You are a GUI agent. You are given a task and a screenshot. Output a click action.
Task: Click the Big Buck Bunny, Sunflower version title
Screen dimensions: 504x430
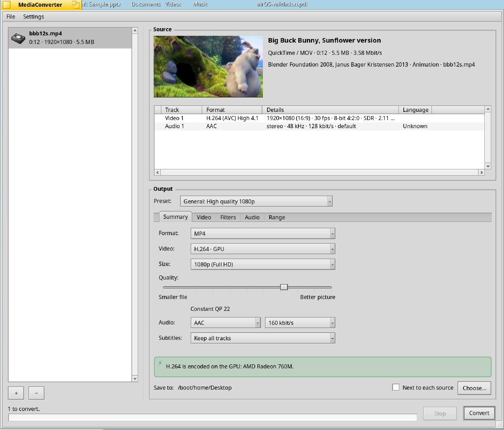[325, 40]
